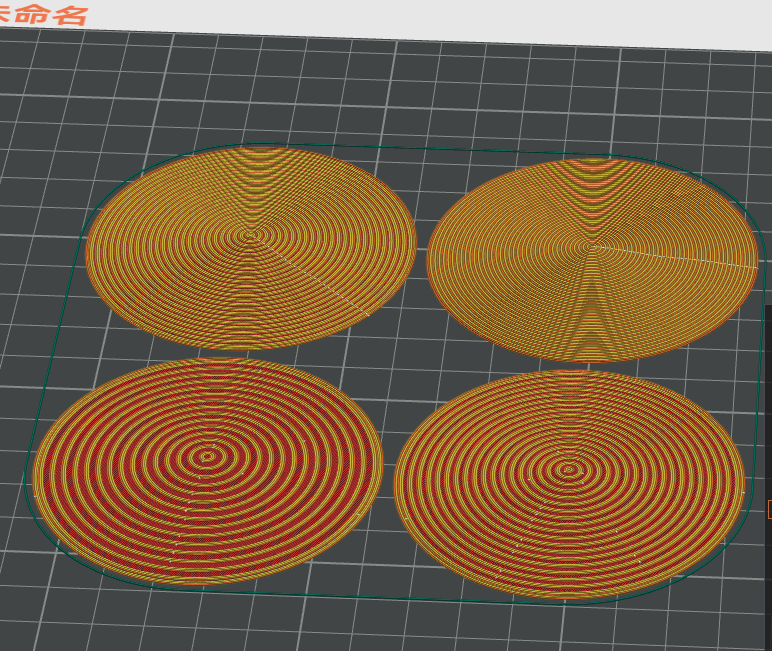Click the white seam line on top-right disc
This screenshot has width=772, height=651.
pyautogui.click(x=675, y=257)
